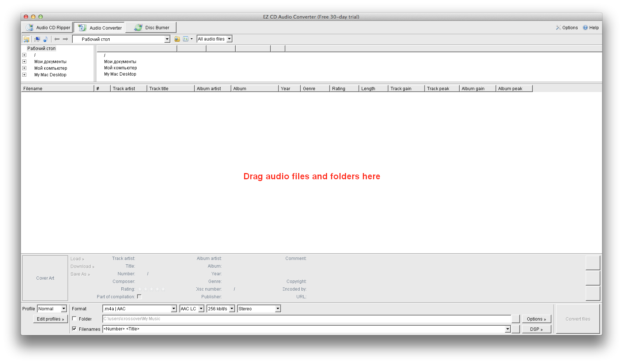Expand Мой компьютер tree node
The height and width of the screenshot is (364, 623).
pyautogui.click(x=24, y=68)
